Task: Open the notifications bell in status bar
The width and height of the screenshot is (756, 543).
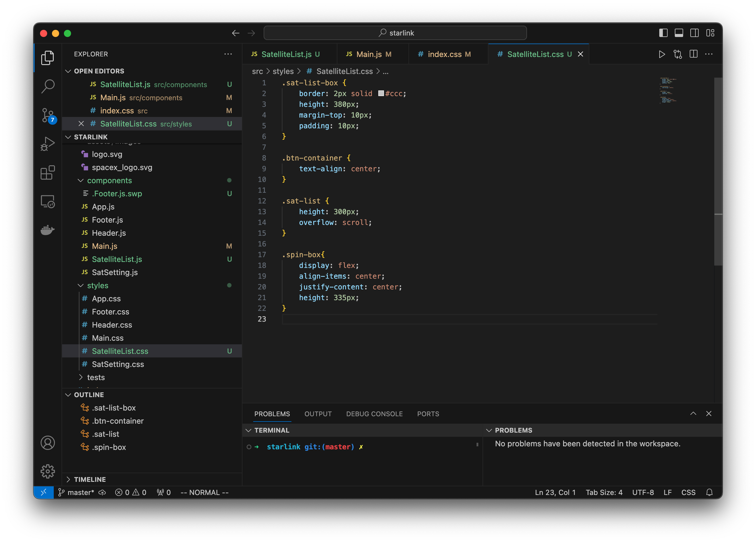Action: point(709,492)
